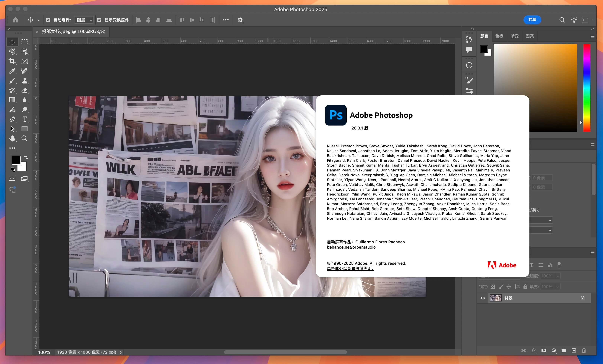Toggle lock transparent pixels checkerboard icon
The image size is (603, 364).
[493, 287]
